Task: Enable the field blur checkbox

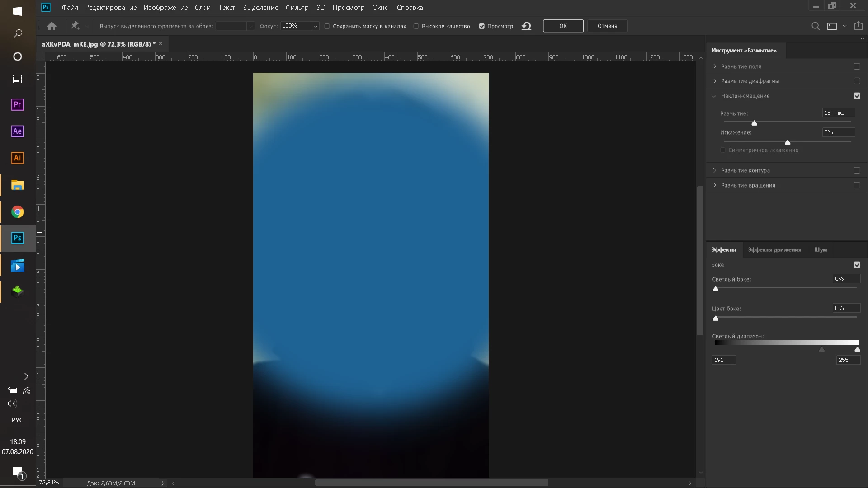Action: (x=857, y=66)
